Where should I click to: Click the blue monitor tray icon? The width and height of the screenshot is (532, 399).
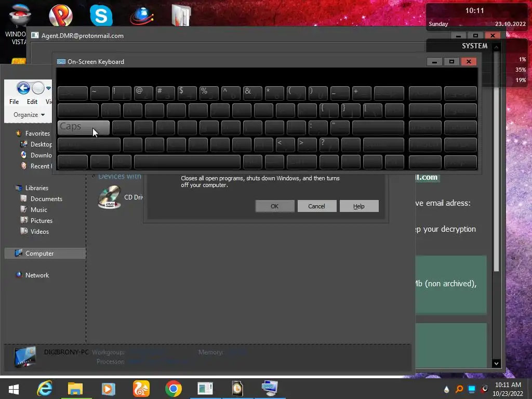coord(472,389)
